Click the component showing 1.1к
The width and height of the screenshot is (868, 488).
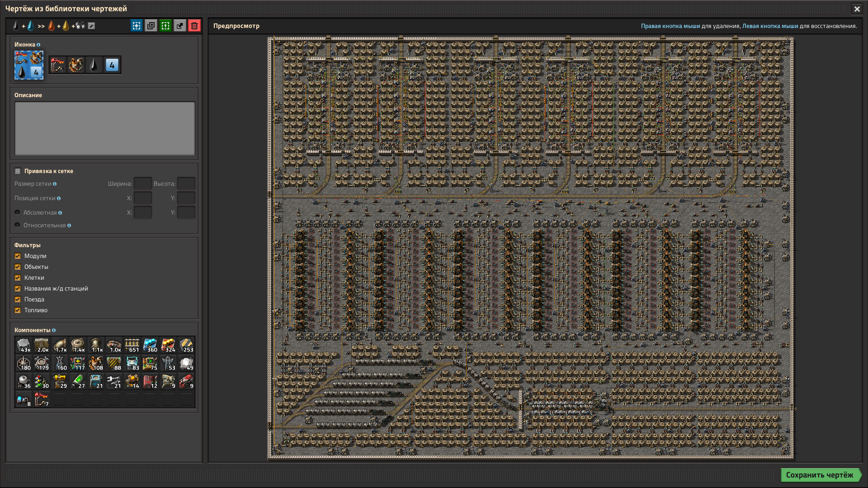(96, 345)
